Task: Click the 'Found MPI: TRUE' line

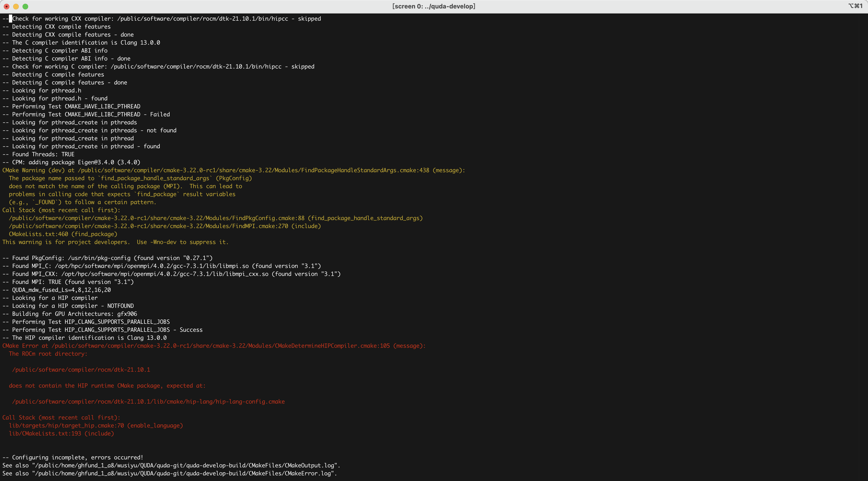Action: click(68, 282)
